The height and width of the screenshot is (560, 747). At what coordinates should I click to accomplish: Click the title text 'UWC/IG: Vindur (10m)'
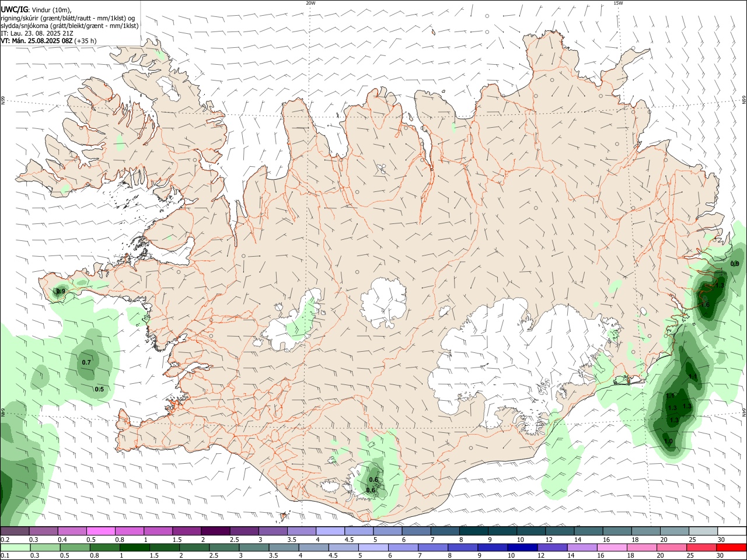tap(36, 10)
